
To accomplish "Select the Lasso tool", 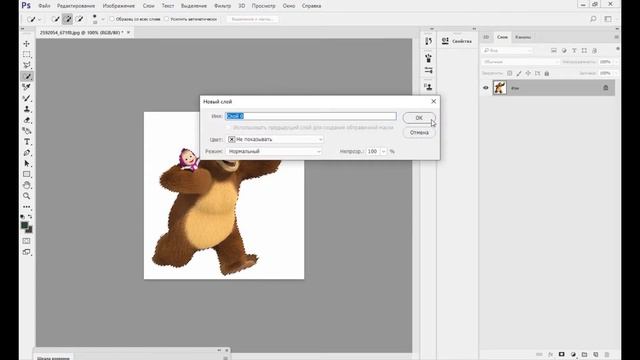I will [27, 65].
